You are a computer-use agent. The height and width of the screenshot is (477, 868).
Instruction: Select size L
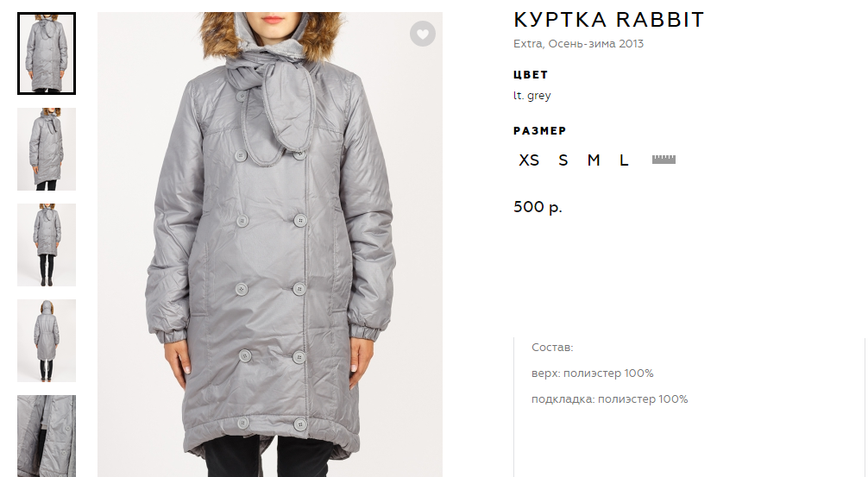pos(624,160)
